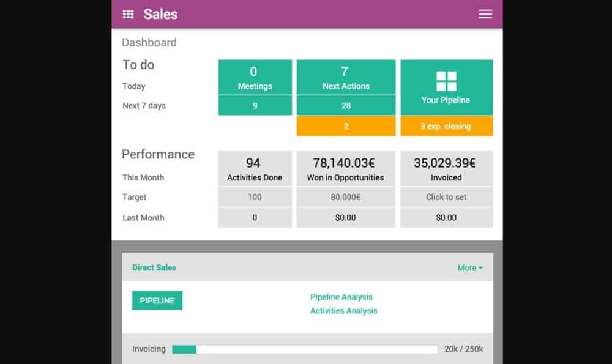
Task: Click the PIPELINE button
Action: click(x=157, y=300)
